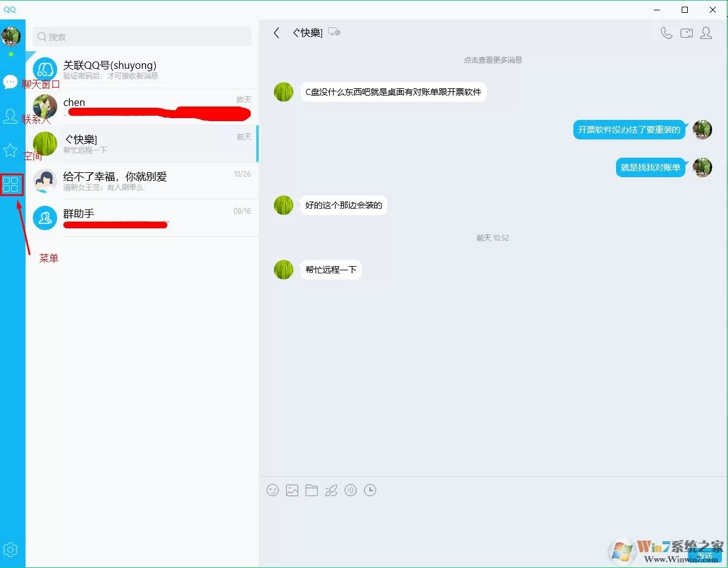Click the send image icon
Screen dimensions: 728x568
point(292,490)
